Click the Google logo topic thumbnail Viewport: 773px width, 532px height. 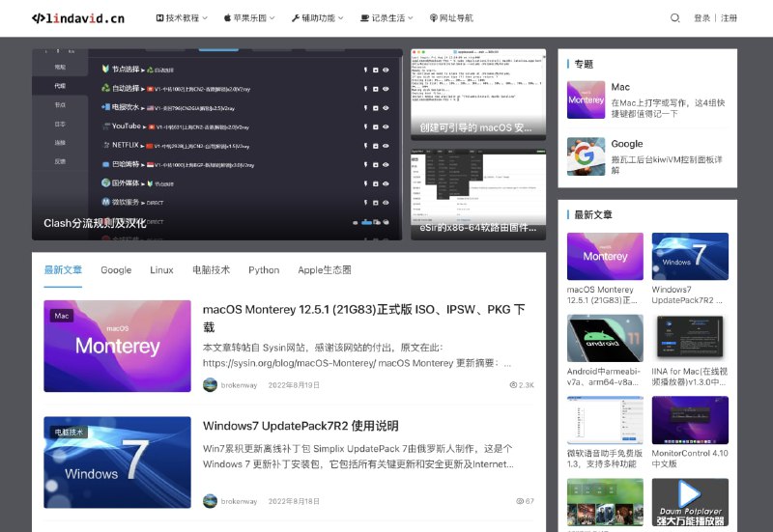click(586, 156)
